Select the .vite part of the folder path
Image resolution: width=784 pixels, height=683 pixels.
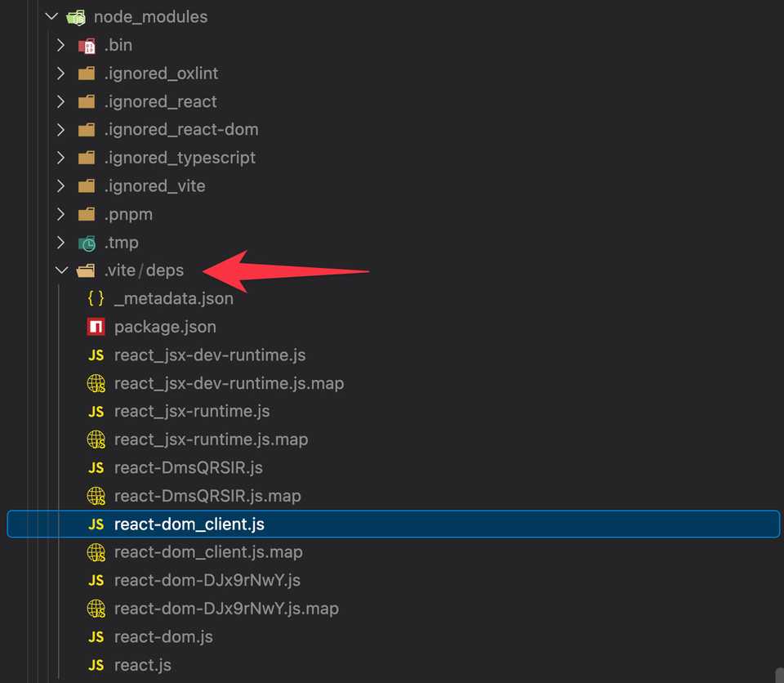point(120,270)
